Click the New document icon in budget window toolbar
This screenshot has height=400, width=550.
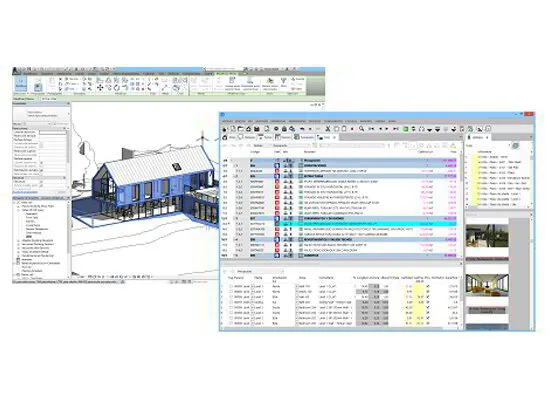(x=233, y=129)
